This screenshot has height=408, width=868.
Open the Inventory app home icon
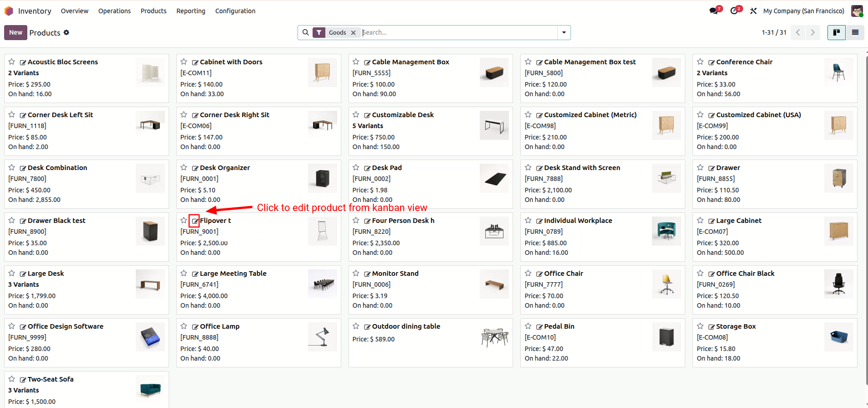(x=9, y=11)
